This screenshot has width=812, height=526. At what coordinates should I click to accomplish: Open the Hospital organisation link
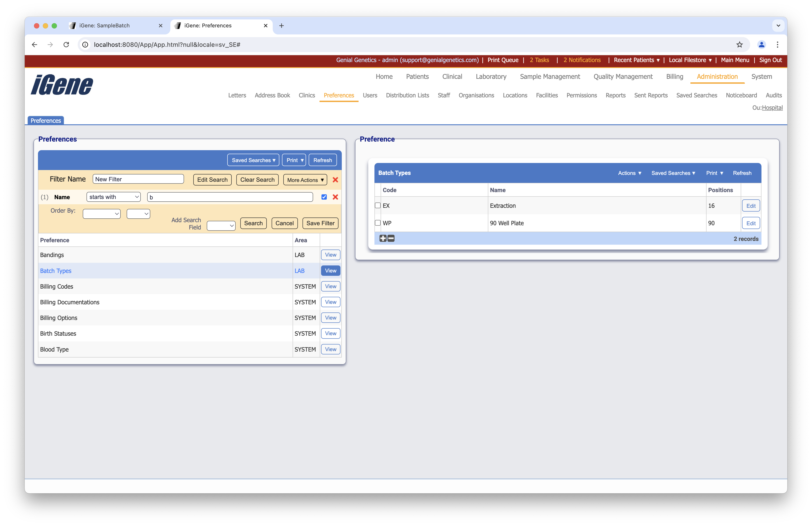772,108
